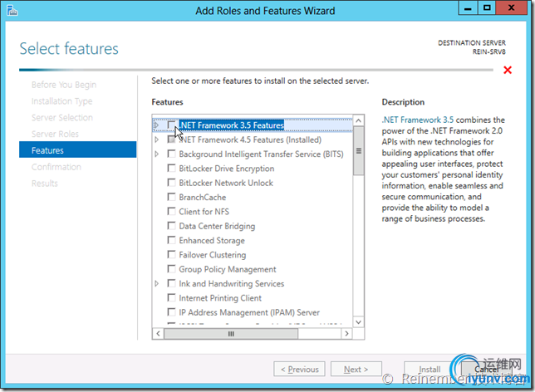
Task: Check the Ink and Handwriting Services checkbox
Action: click(x=171, y=283)
